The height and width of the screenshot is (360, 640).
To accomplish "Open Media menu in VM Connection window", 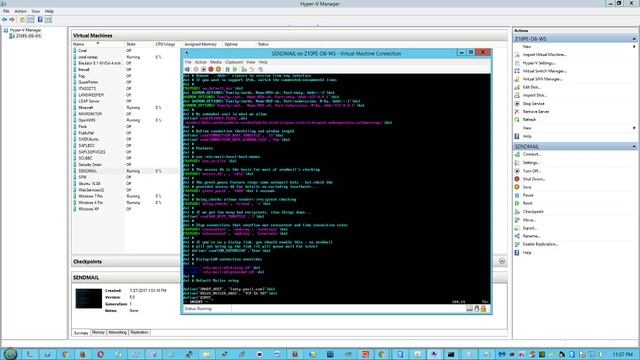I will (x=216, y=62).
